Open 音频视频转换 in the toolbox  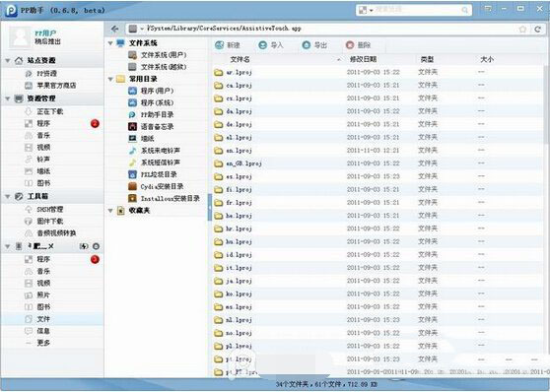(x=50, y=233)
